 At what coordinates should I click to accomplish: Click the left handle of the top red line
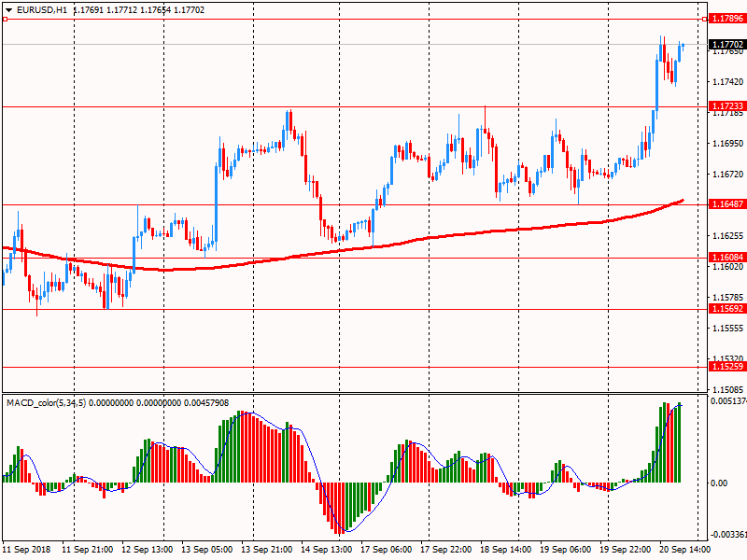[5, 19]
